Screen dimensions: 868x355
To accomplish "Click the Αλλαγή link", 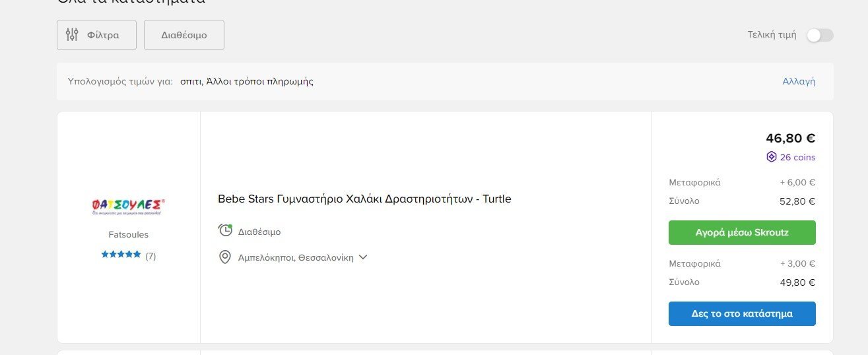I will click(799, 81).
